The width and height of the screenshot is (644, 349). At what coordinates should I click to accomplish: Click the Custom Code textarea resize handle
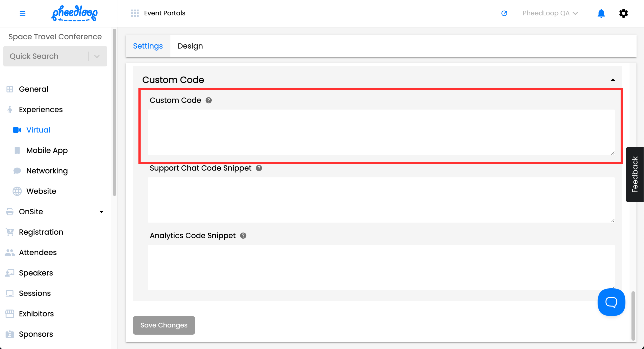coord(612,153)
